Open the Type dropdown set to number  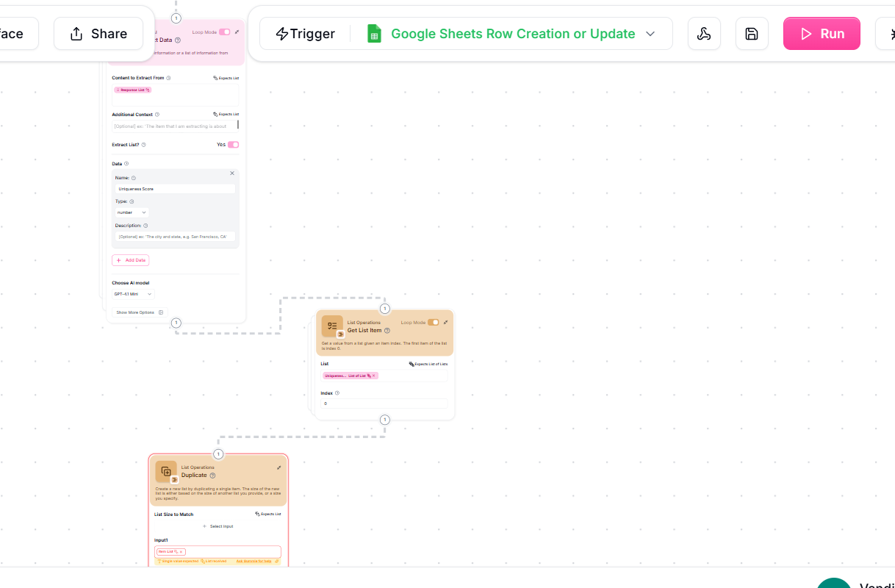coord(132,212)
